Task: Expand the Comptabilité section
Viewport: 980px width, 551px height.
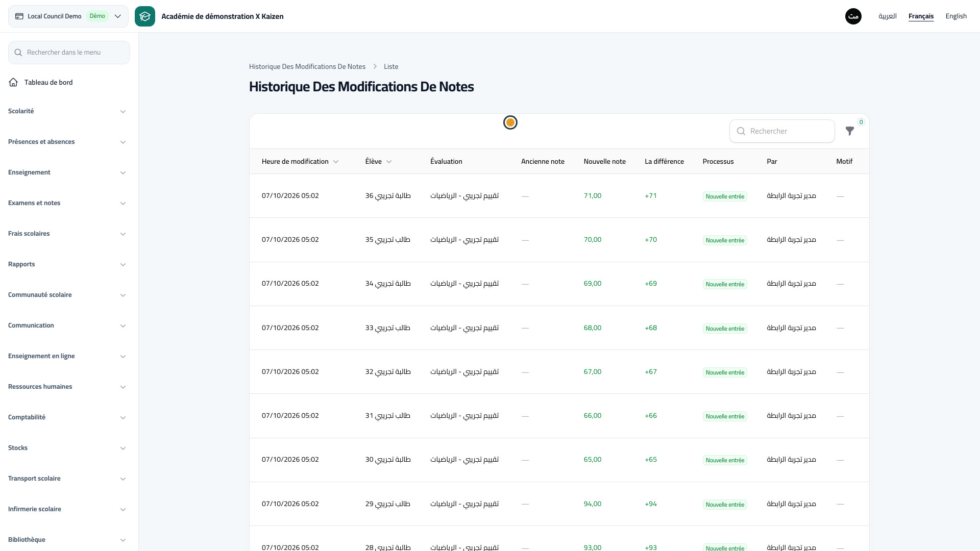Action: pos(69,417)
